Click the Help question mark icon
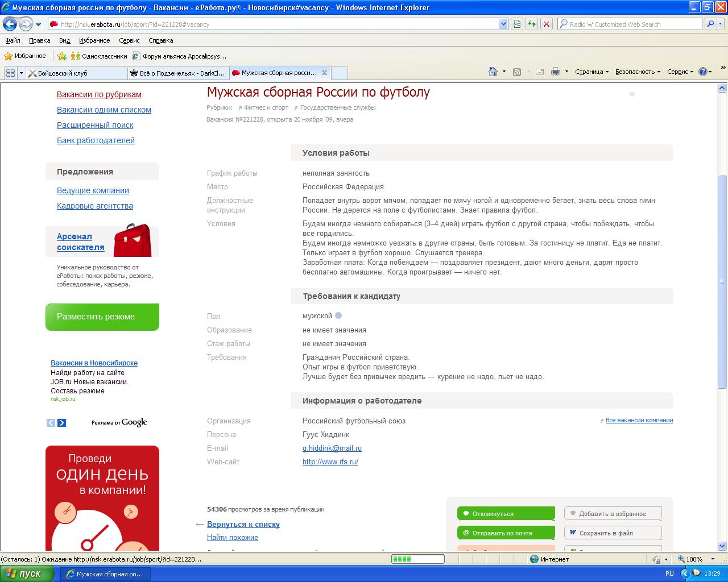This screenshot has height=582, width=728. click(703, 72)
